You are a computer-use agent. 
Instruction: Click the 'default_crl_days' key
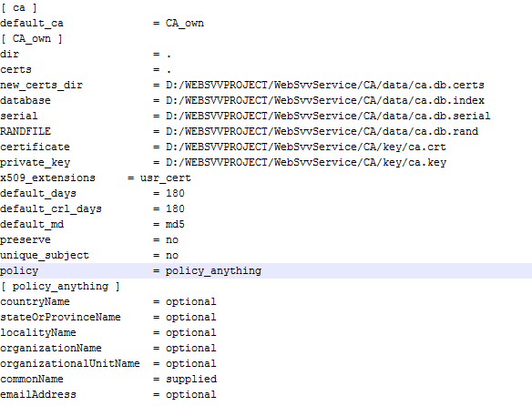click(51, 209)
